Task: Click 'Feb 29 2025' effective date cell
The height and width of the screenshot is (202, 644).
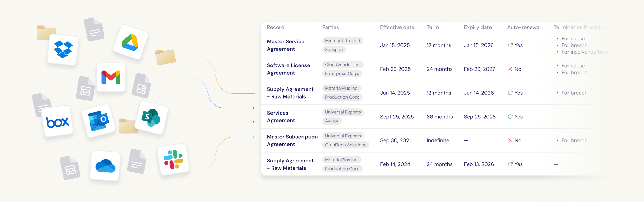Action: 395,69
